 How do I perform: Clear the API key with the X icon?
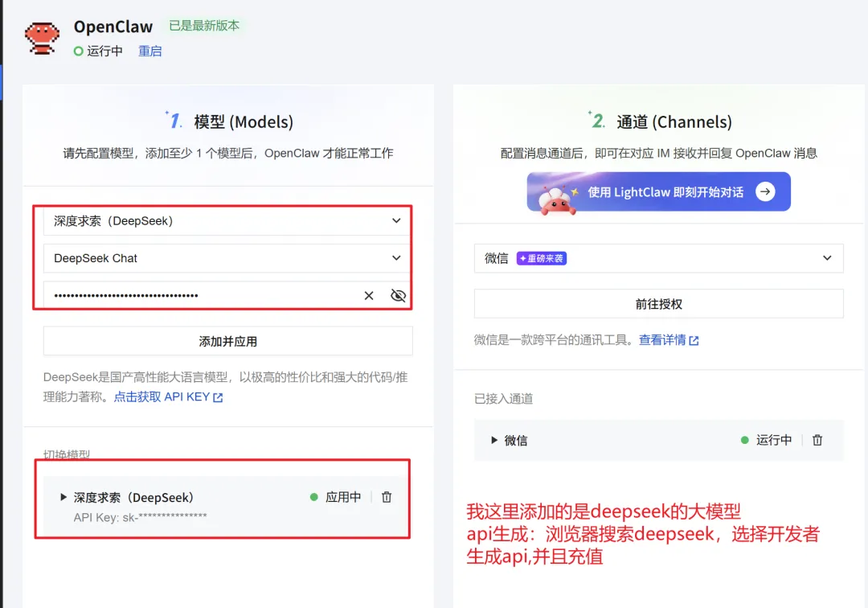[x=369, y=296]
